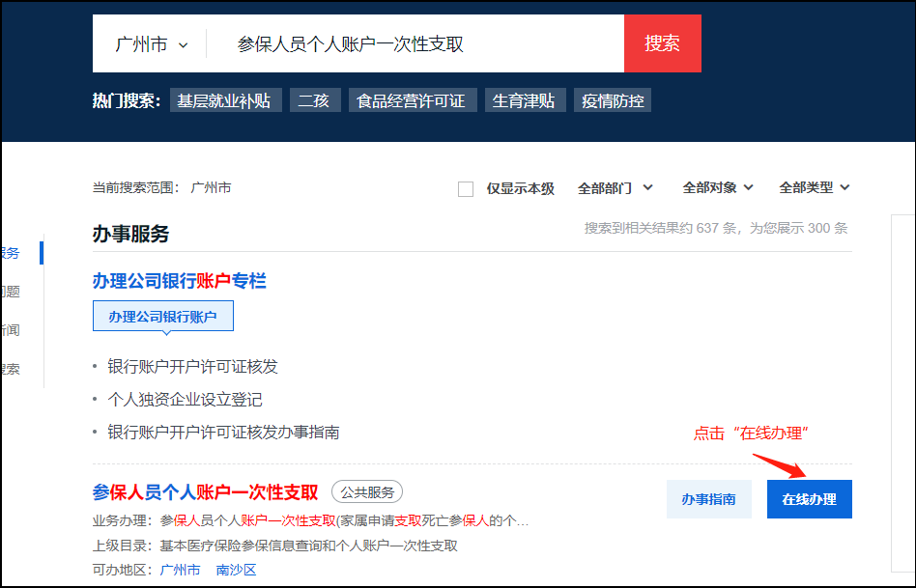The width and height of the screenshot is (916, 588).
Task: Toggle the 仅显示本级 checkbox
Action: [466, 189]
